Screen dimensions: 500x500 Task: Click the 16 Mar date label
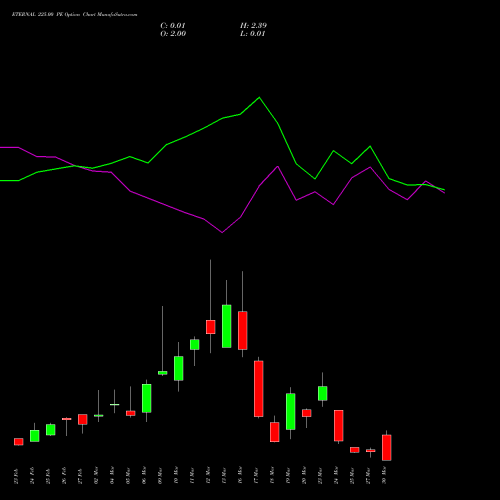tap(240, 475)
